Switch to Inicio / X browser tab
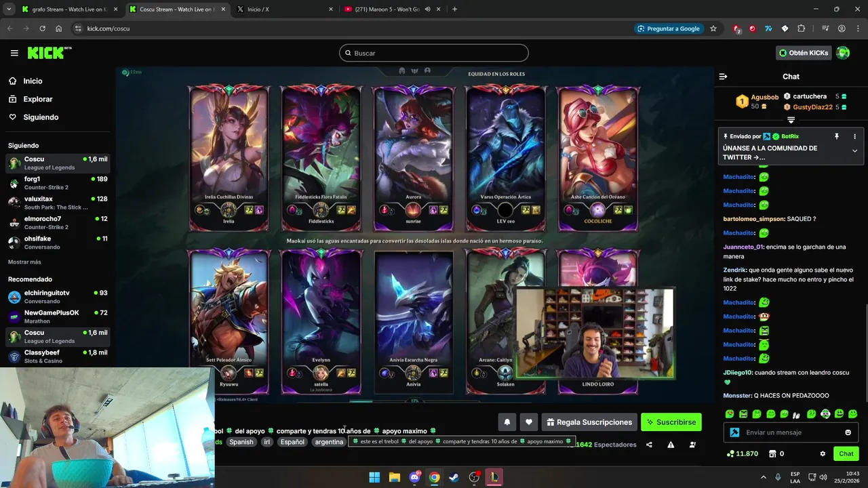Viewport: 868px width, 488px height. coord(285,9)
